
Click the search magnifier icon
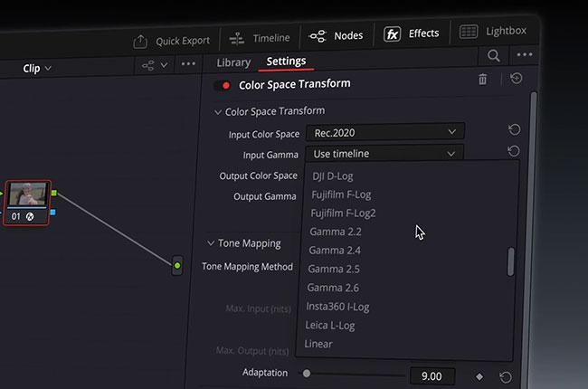[494, 56]
